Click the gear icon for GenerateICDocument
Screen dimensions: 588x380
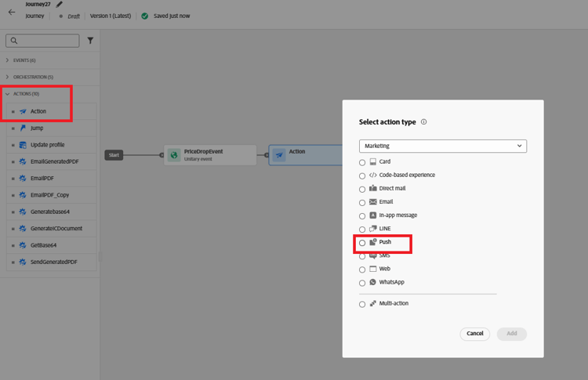click(x=23, y=228)
